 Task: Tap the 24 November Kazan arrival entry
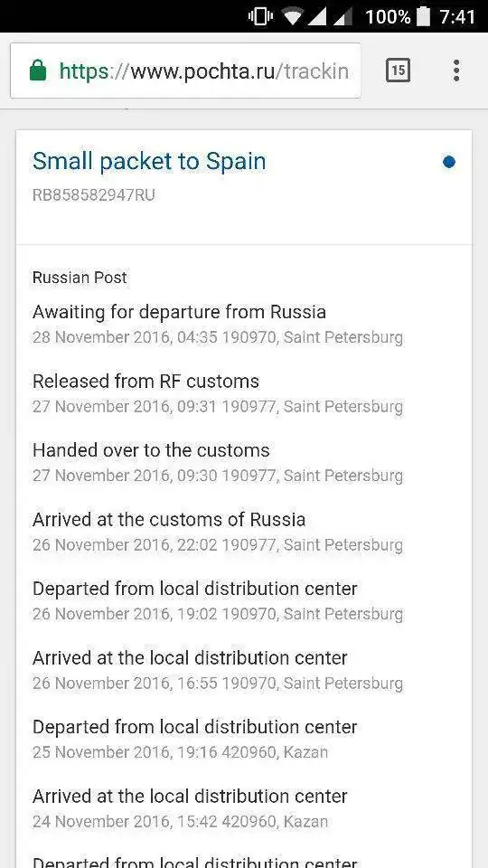190,808
